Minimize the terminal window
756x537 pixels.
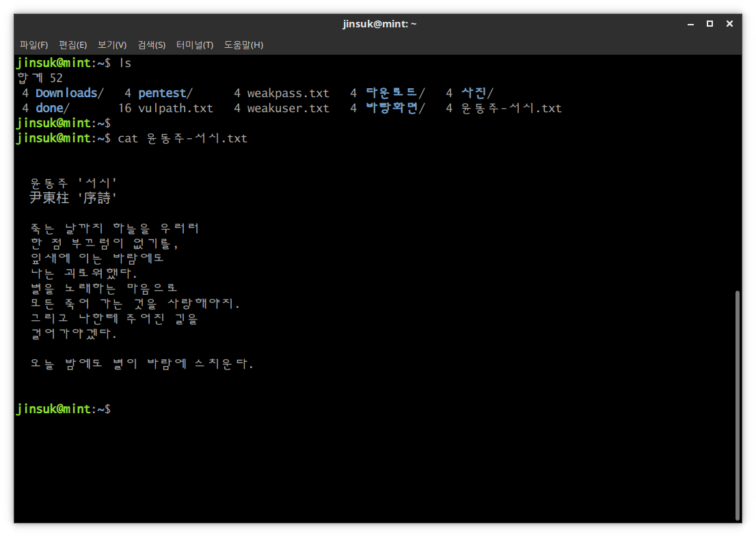pyautogui.click(x=690, y=24)
